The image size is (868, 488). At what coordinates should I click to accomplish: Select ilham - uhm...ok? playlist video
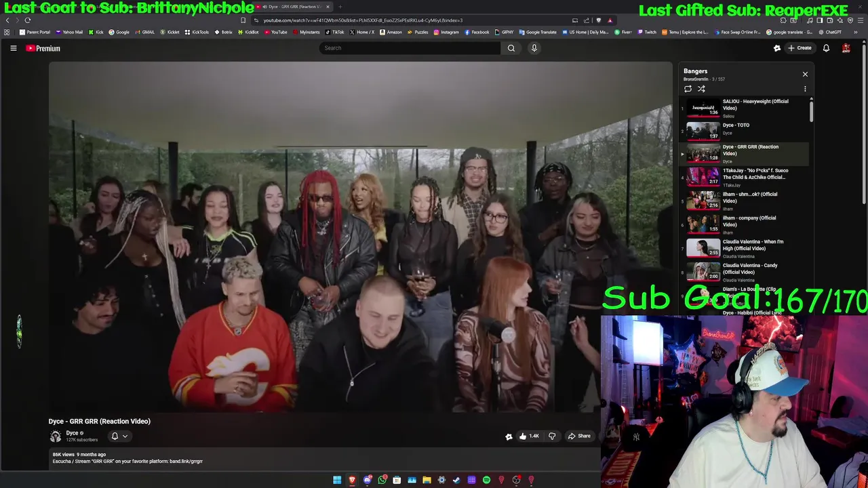pyautogui.click(x=744, y=201)
